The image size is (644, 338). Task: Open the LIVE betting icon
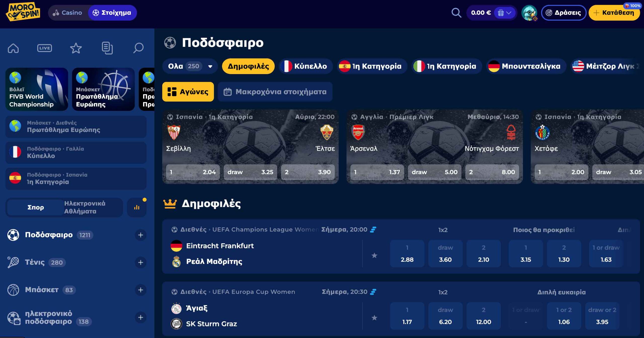(x=45, y=48)
